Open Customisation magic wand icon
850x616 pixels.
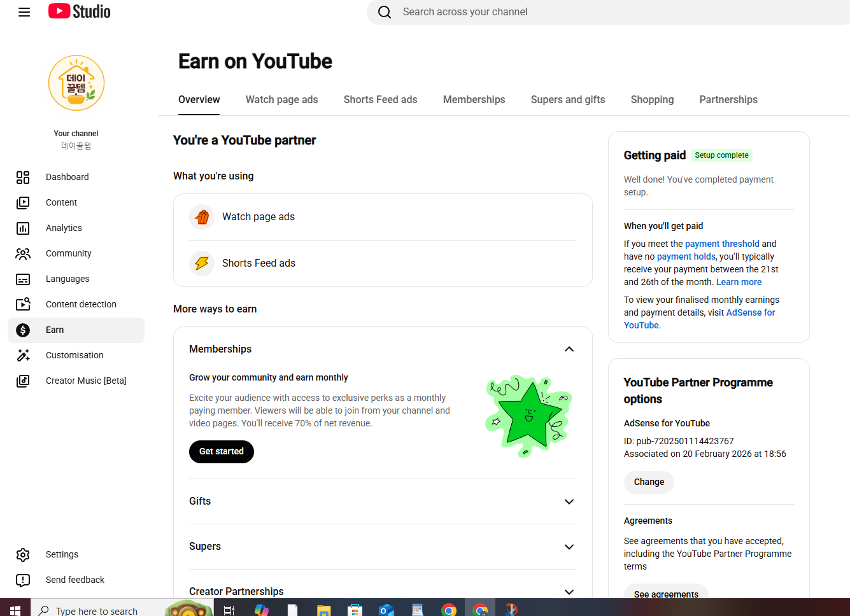pos(23,355)
